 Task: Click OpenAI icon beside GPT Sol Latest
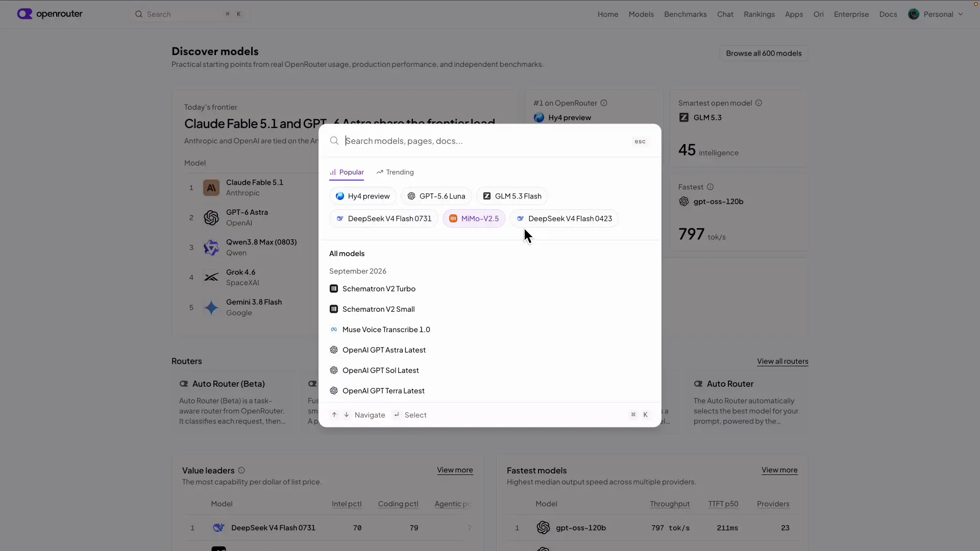pyautogui.click(x=334, y=370)
